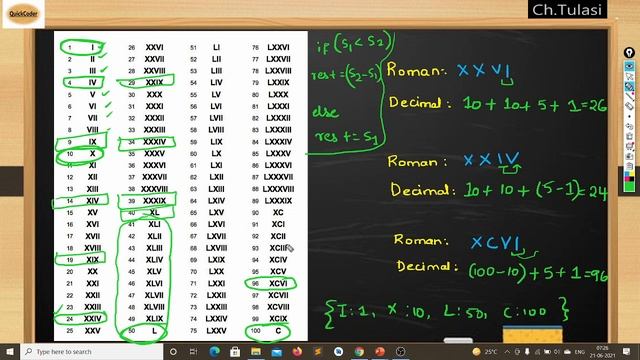Viewport: 640px width, 360px height.
Task: Click the table entry LXXXVIII for 88
Action: 278,189
